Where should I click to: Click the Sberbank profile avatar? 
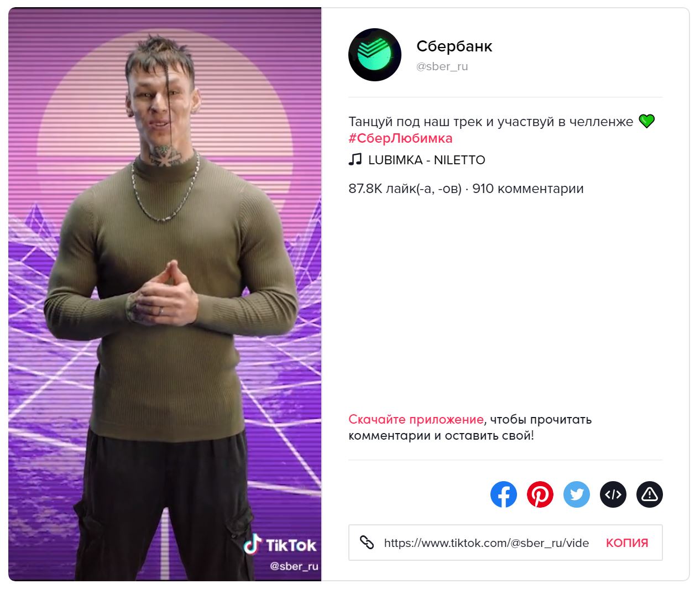375,55
